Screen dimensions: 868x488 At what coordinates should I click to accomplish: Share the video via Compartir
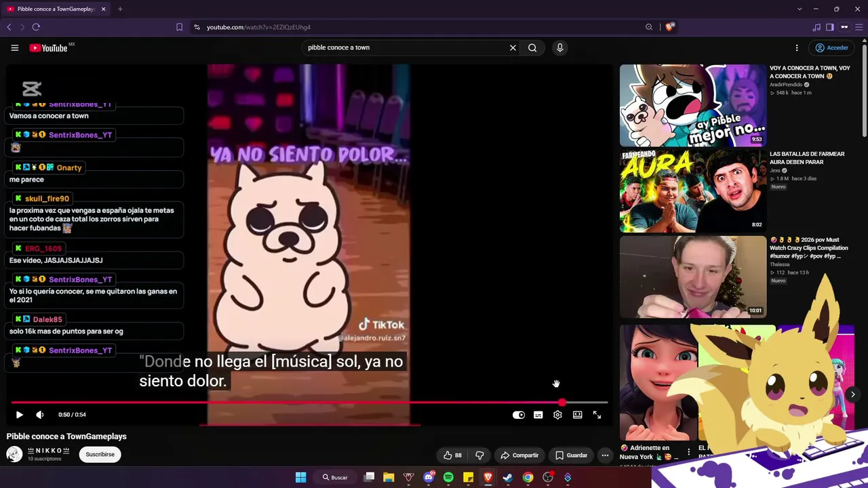[x=519, y=455]
